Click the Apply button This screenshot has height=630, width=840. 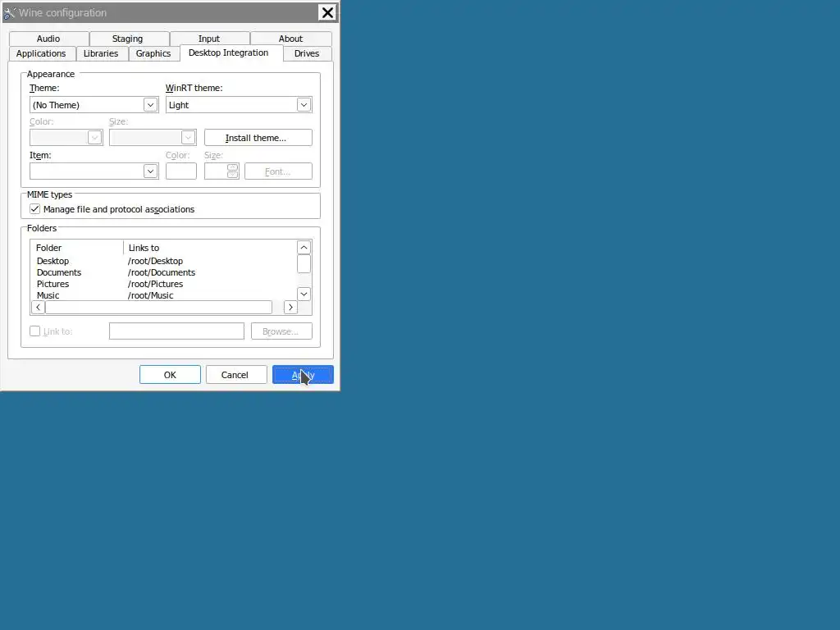[x=303, y=374]
